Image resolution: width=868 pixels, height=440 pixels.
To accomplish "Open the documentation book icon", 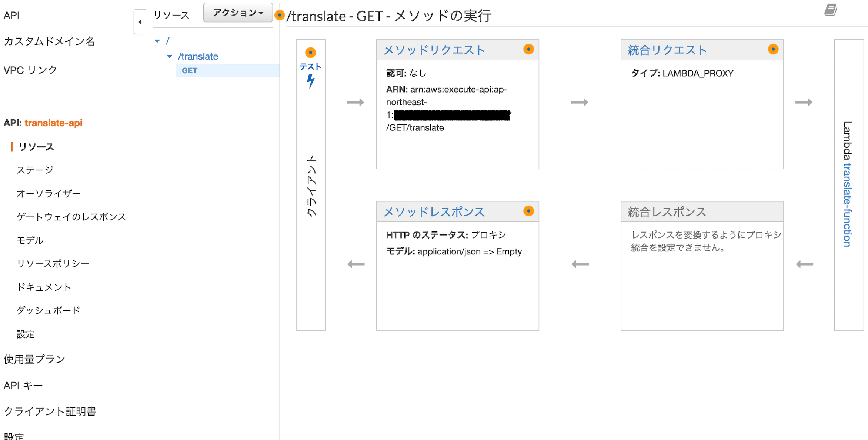I will pos(831,10).
